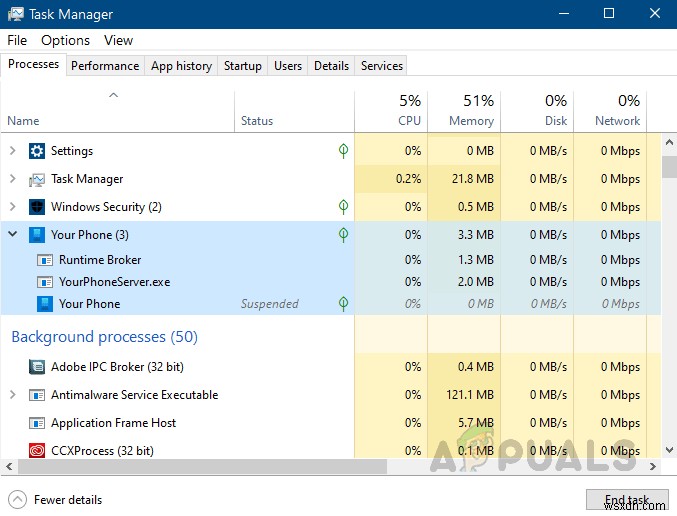Expand the Settings process group

click(x=12, y=151)
